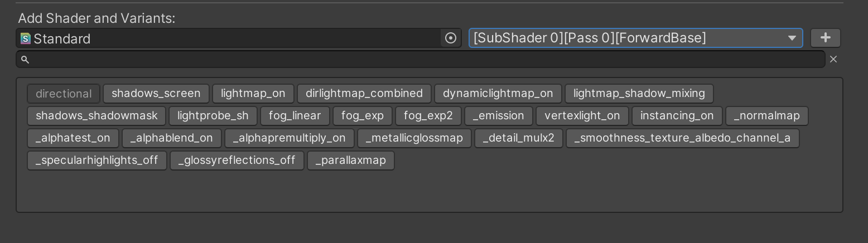Clear the keyword search with X icon

833,59
